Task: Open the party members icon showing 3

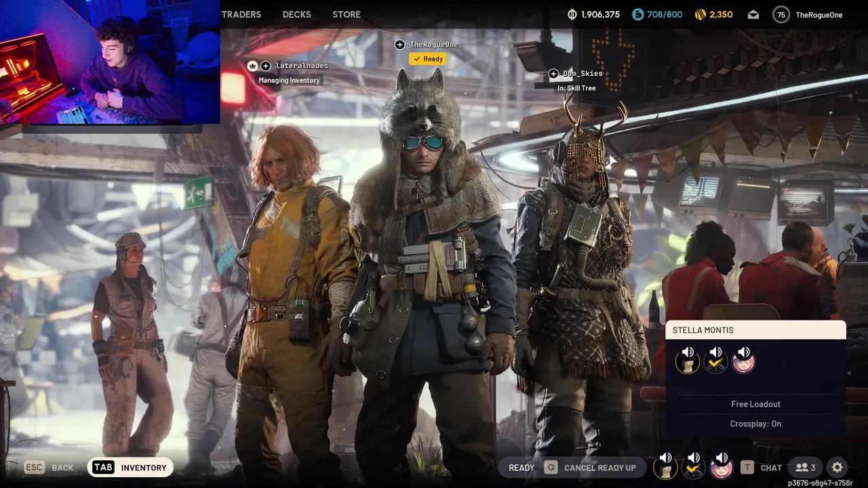Action: point(806,468)
